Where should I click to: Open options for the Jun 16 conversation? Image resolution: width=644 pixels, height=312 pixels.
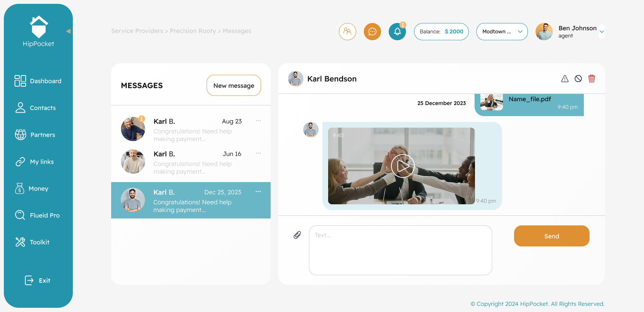point(258,153)
